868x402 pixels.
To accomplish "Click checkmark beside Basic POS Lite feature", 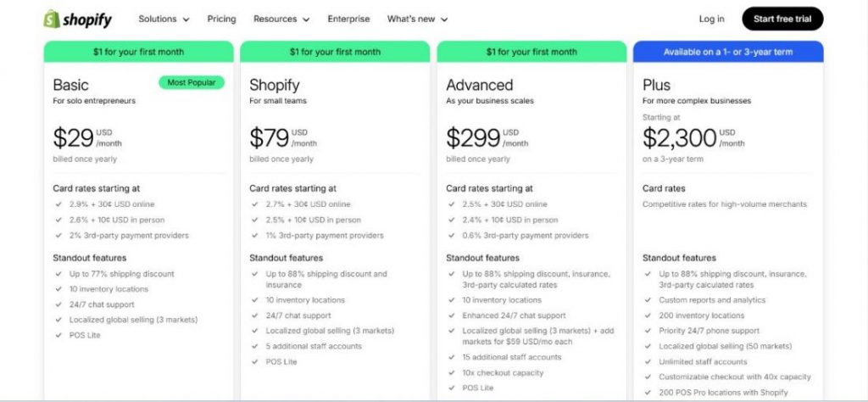I will [58, 335].
